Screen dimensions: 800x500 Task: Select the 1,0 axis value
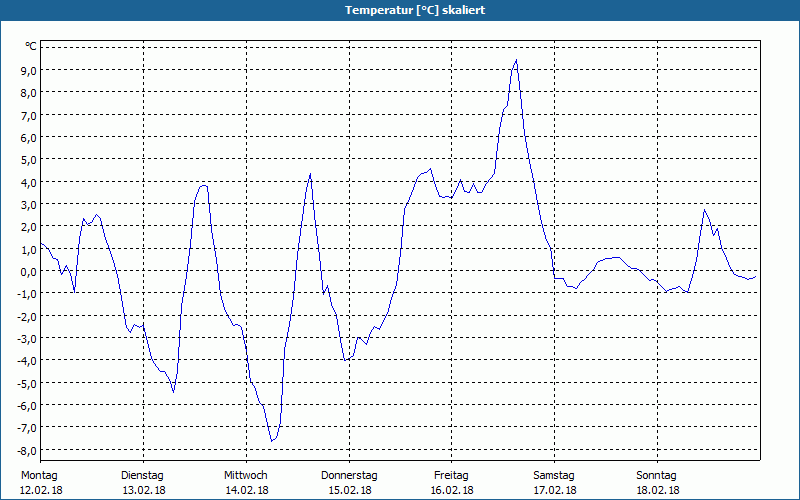(29, 249)
